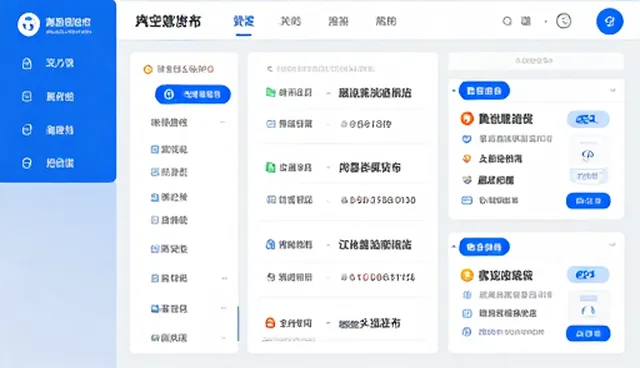Viewport: 640px width, 368px height.
Task: Click the blue circular icon on the second card's last row
Action: click(467, 332)
